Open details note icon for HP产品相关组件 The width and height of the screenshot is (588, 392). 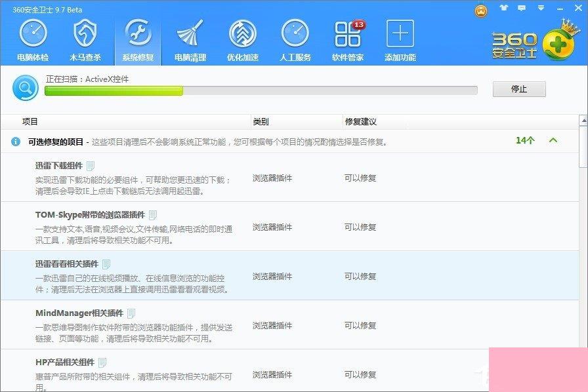click(x=102, y=363)
